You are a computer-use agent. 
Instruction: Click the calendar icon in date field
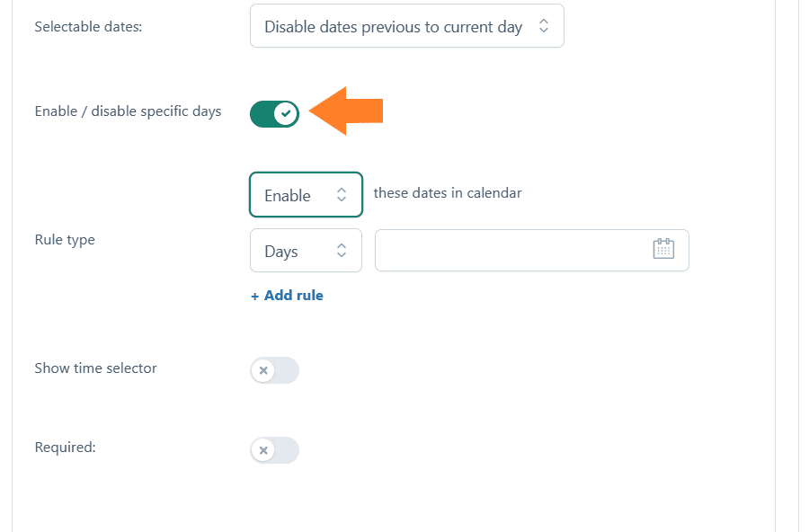click(663, 249)
